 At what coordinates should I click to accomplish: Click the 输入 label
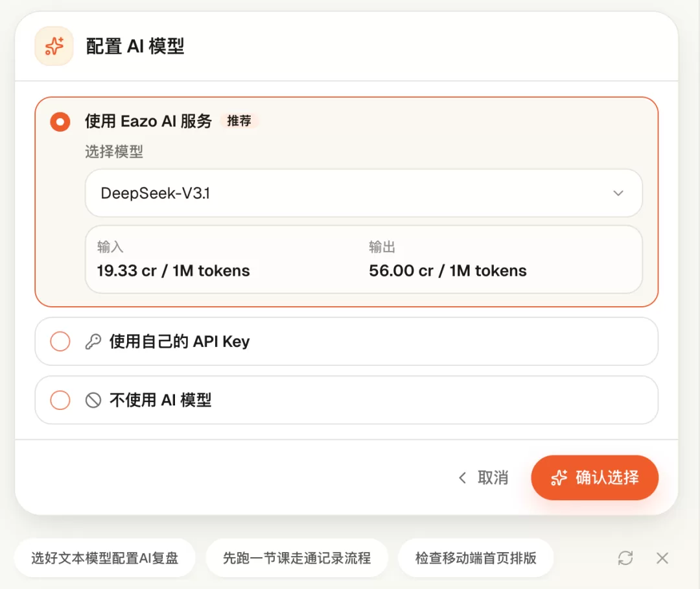[x=110, y=246]
